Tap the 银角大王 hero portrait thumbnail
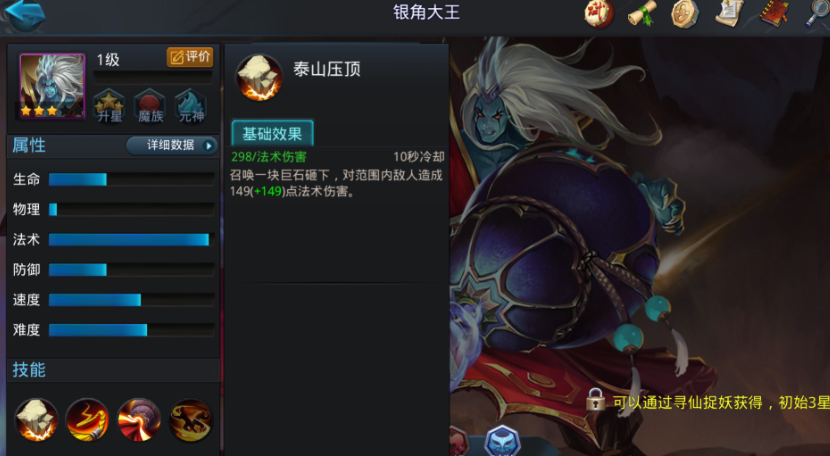The width and height of the screenshot is (830, 456). pyautogui.click(x=52, y=86)
